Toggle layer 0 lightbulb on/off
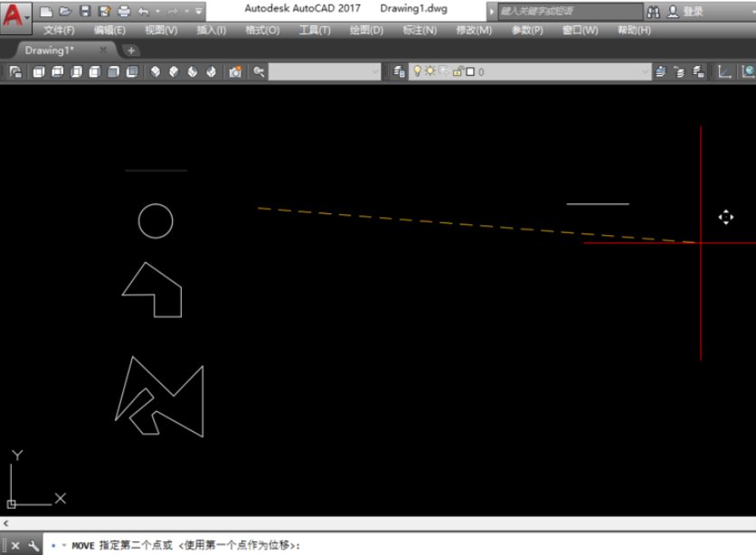The width and height of the screenshot is (756, 555). 417,71
